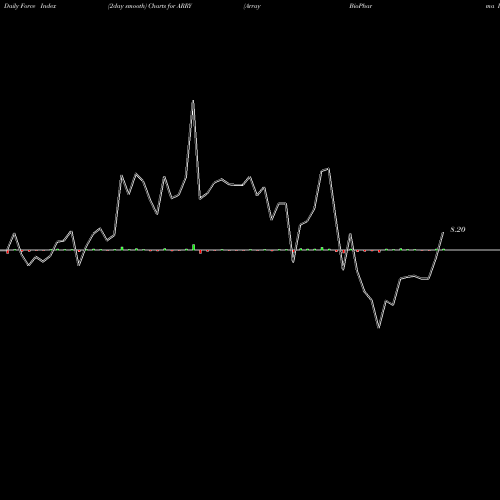Click the tallest green volume bar on zero line
Viewport: 500px width, 500px height.
[x=193, y=247]
